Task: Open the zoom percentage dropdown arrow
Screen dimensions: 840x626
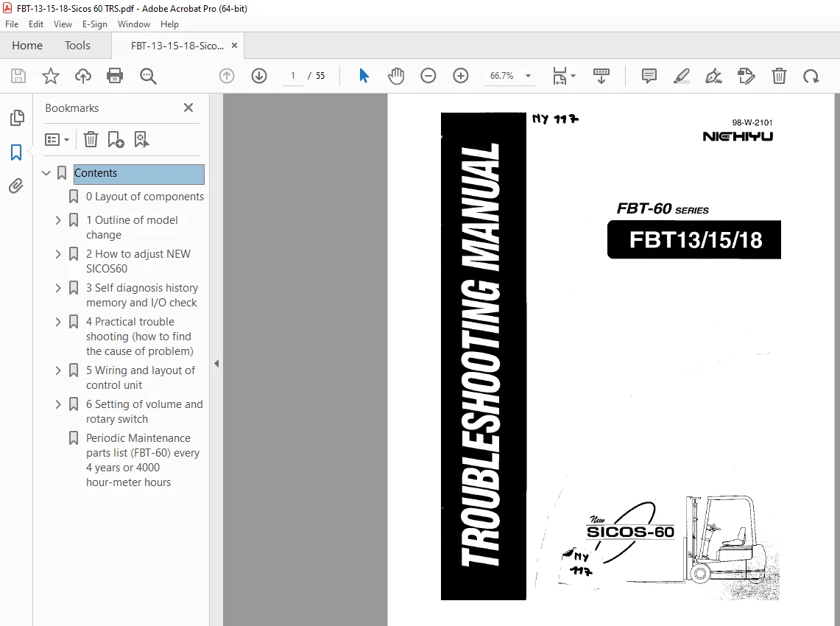Action: 528,76
